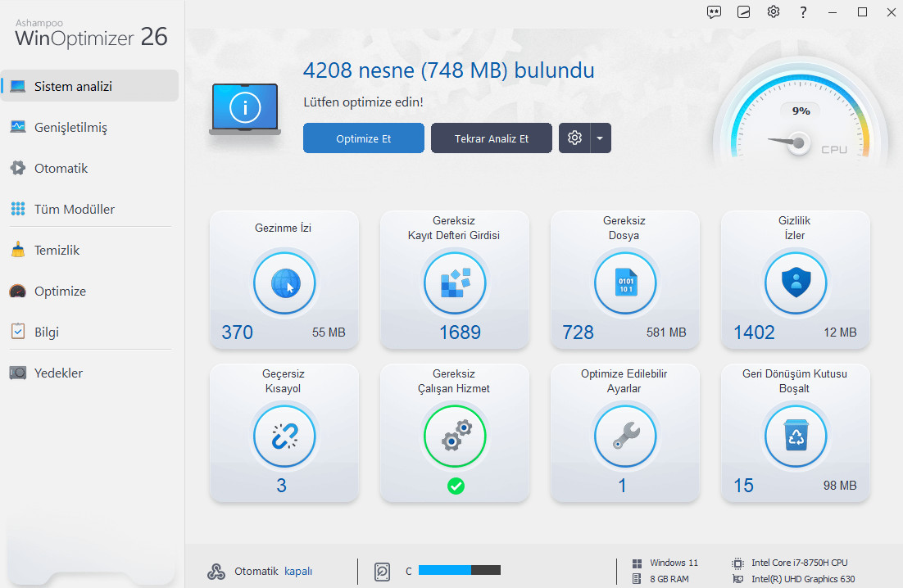Click the Gezinme İzi globe icon
Screen dimensions: 903x588
tap(284, 283)
